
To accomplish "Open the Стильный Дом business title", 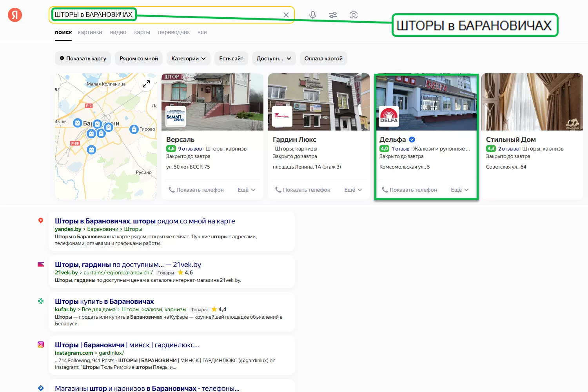I will 511,140.
